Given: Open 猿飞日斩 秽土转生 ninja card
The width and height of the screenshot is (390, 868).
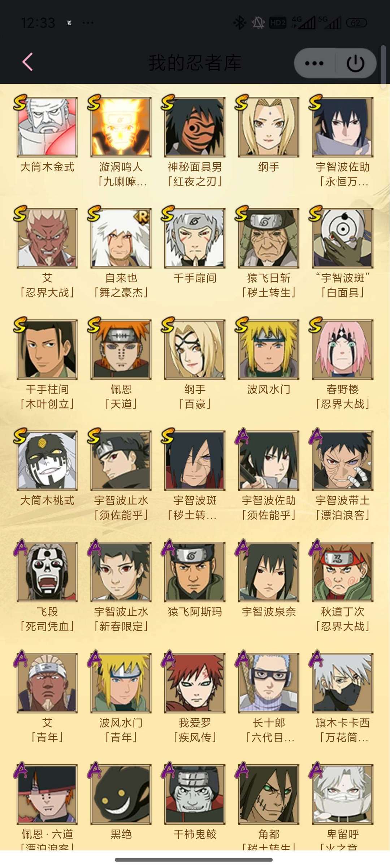Looking at the screenshot, I should click(x=269, y=238).
